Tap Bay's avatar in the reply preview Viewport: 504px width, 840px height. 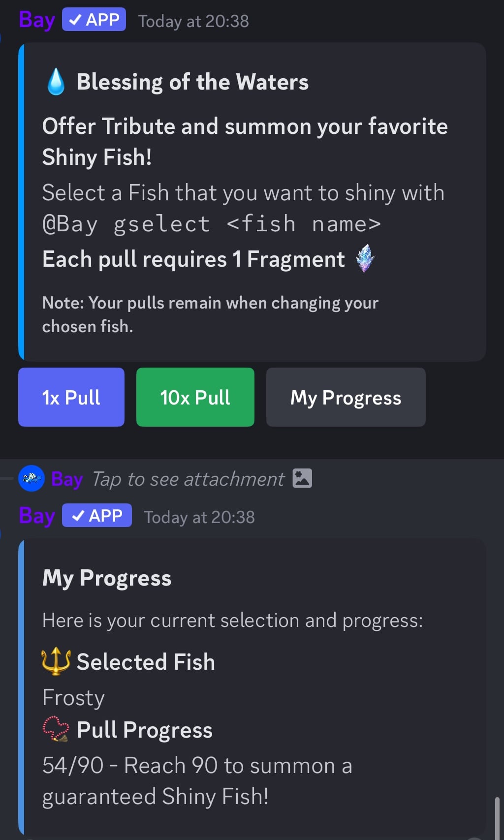pos(31,478)
